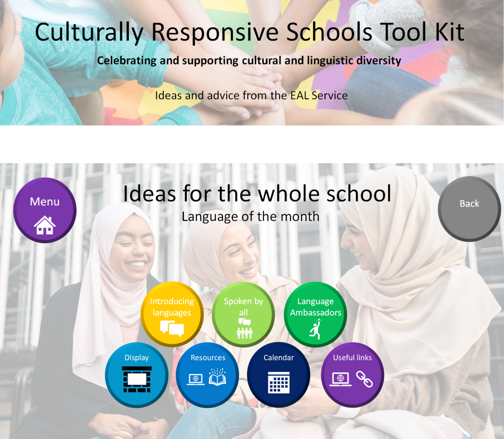Open the Display section

click(136, 375)
